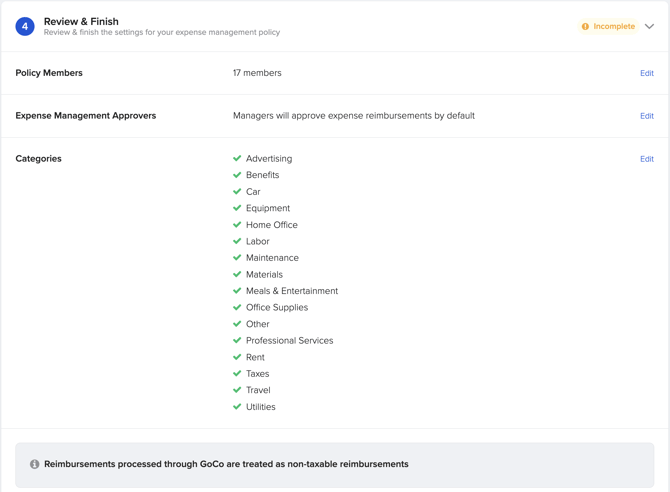670x492 pixels.
Task: Edit the Categories list
Action: tap(646, 159)
